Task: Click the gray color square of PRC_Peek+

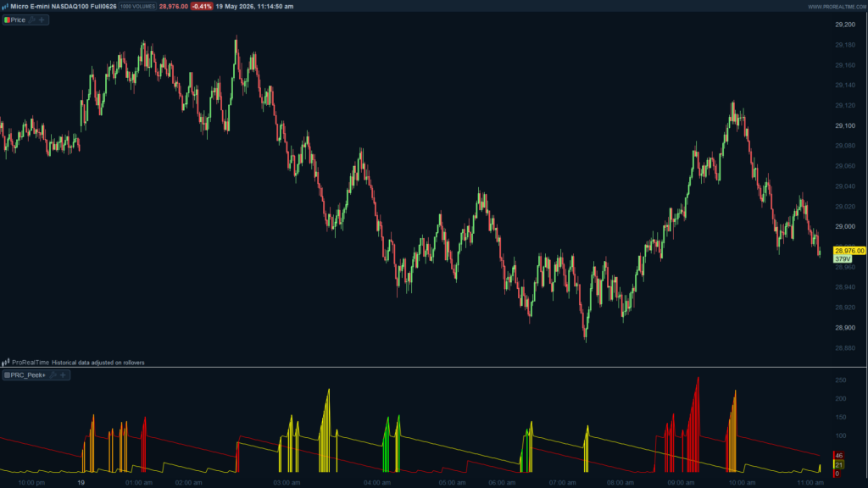Action: click(7, 375)
